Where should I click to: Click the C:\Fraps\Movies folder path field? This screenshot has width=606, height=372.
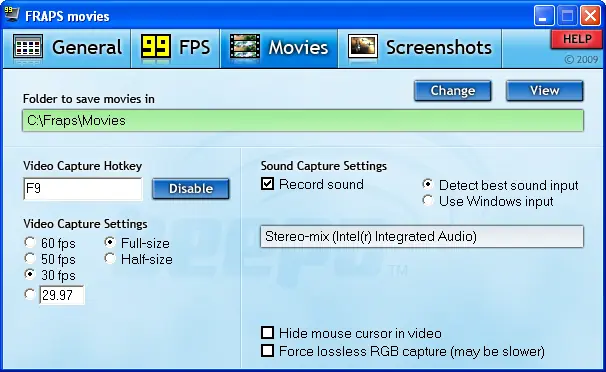pyautogui.click(x=303, y=121)
